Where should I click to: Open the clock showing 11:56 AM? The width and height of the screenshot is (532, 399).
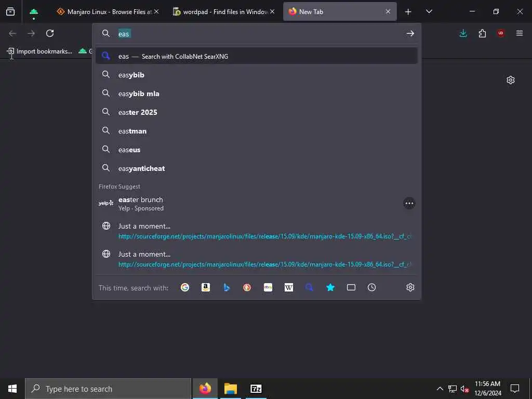pos(487,389)
